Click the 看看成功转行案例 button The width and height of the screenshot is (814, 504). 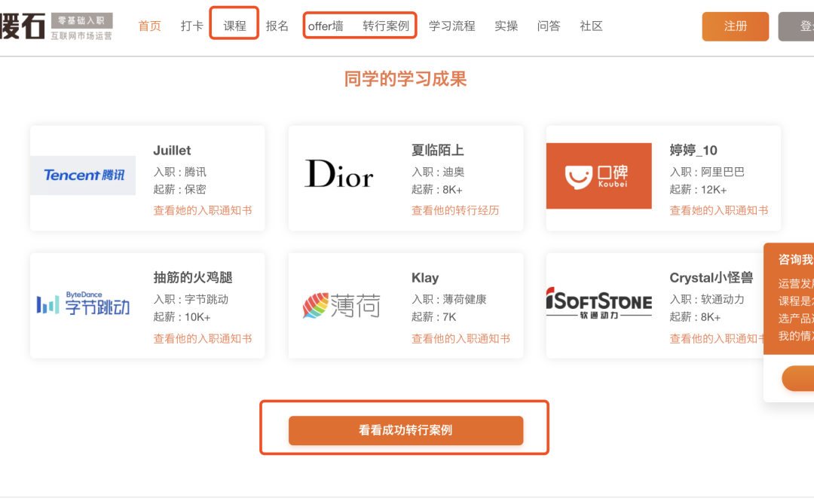406,430
